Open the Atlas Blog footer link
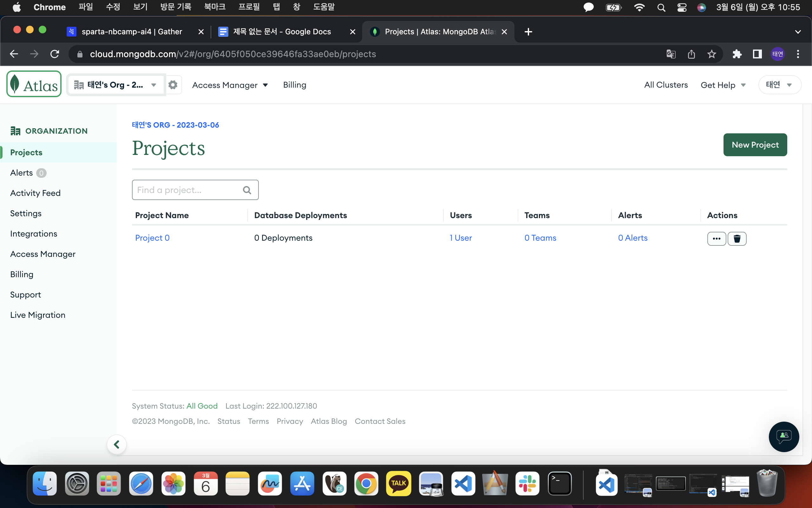The height and width of the screenshot is (508, 812). click(329, 421)
